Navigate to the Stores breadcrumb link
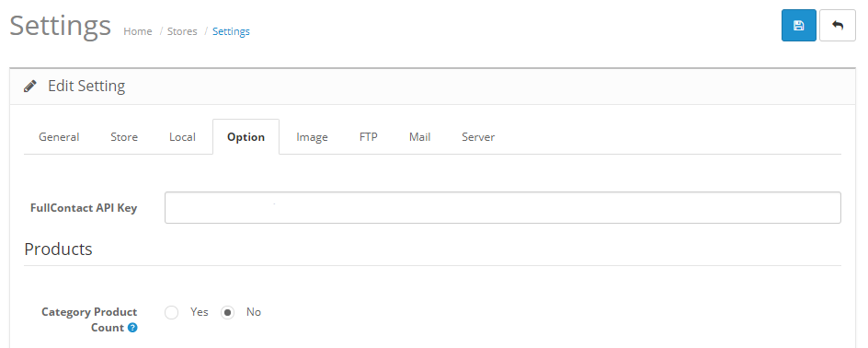Screen dimensions: 868x348 [x=182, y=31]
